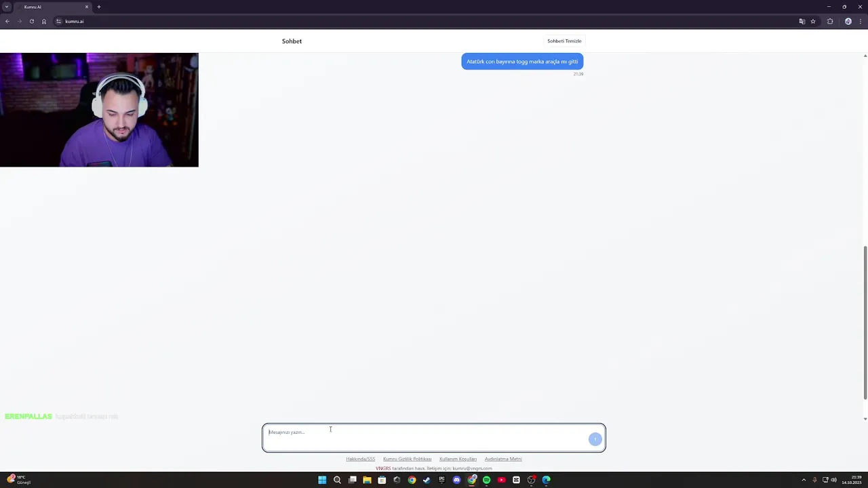Screen dimensions: 868x488
Task: Open Steam from the taskbar
Action: tap(427, 480)
